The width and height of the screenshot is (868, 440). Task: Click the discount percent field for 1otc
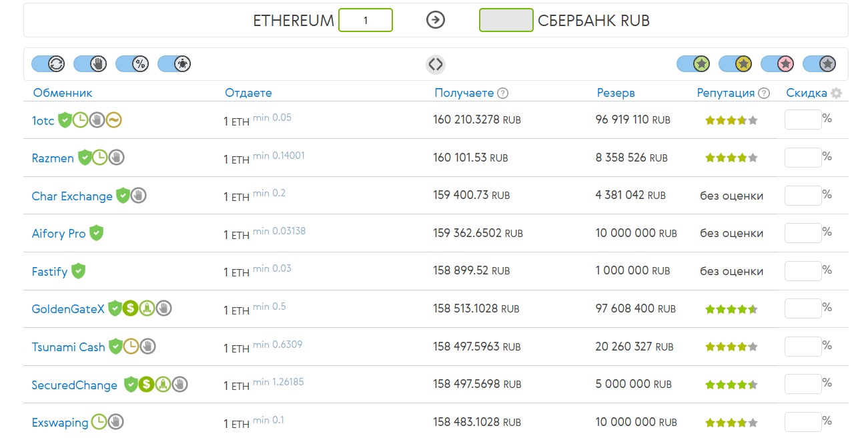point(803,120)
